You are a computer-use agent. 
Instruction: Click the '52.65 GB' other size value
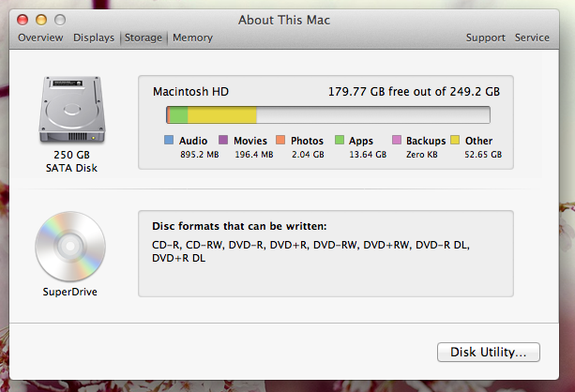click(483, 155)
